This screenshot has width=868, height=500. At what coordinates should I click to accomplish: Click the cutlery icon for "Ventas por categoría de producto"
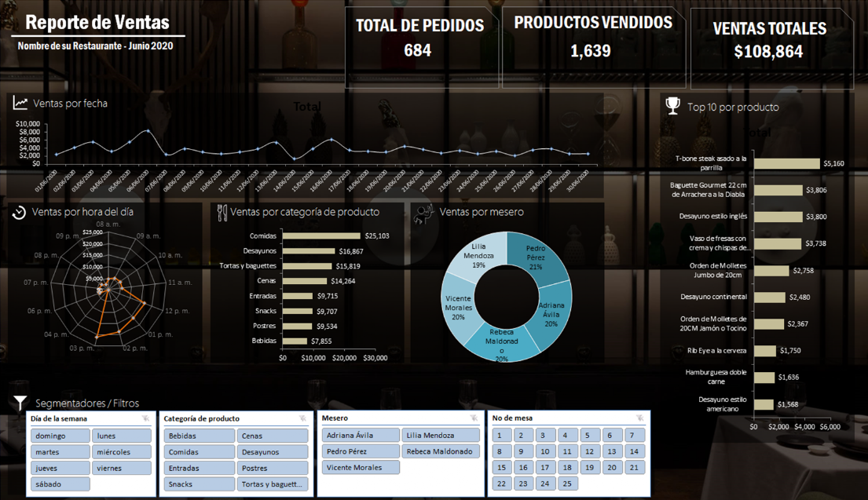[222, 211]
